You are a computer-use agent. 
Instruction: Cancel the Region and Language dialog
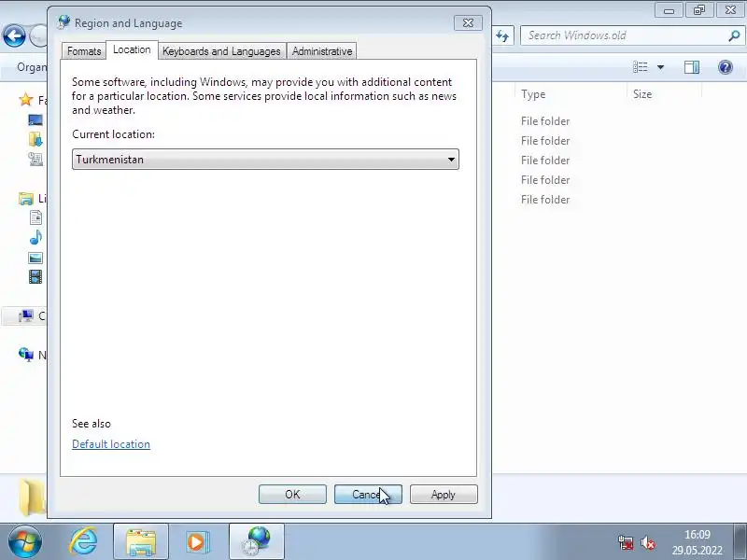coord(368,495)
